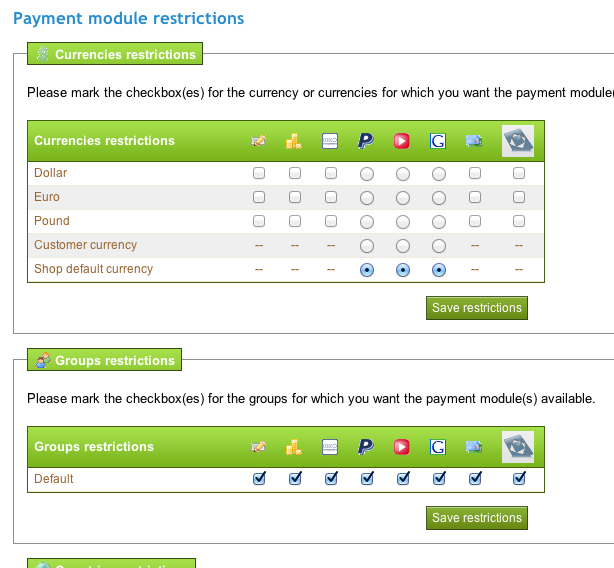This screenshot has height=568, width=614.
Task: Click red play-button icon in Currencies header
Action: 402,141
